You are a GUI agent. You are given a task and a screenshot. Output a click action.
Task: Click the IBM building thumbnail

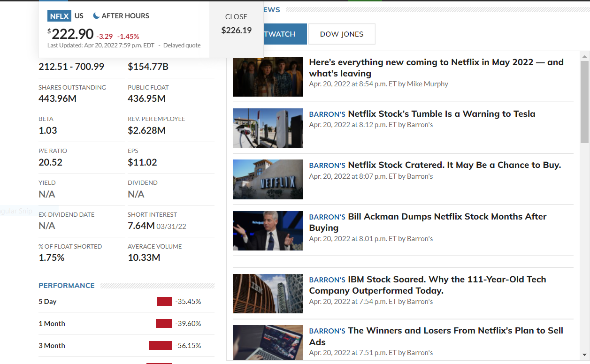point(268,294)
